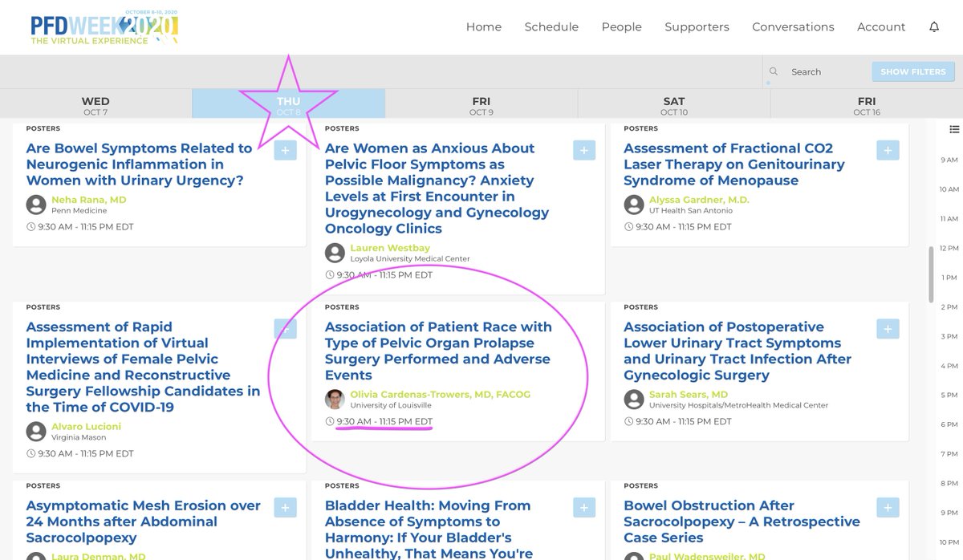The height and width of the screenshot is (560, 963).
Task: Jump to 9 AM on timeline
Action: point(949,160)
